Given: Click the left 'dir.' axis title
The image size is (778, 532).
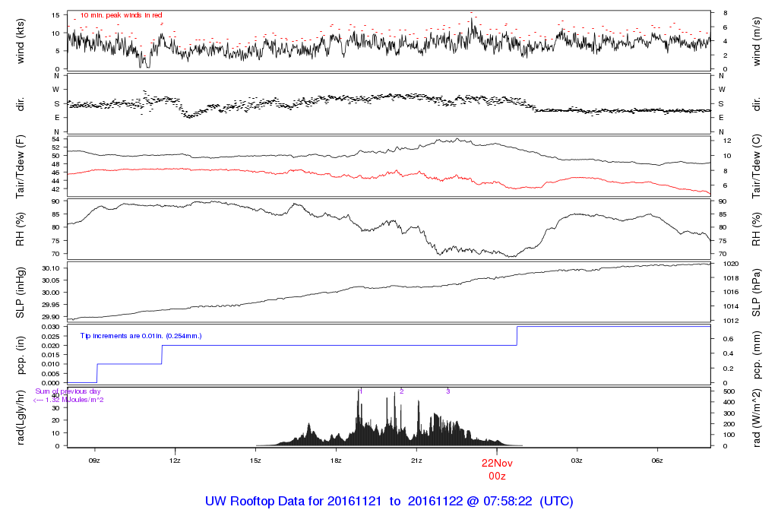Looking at the screenshot, I should click(20, 104).
